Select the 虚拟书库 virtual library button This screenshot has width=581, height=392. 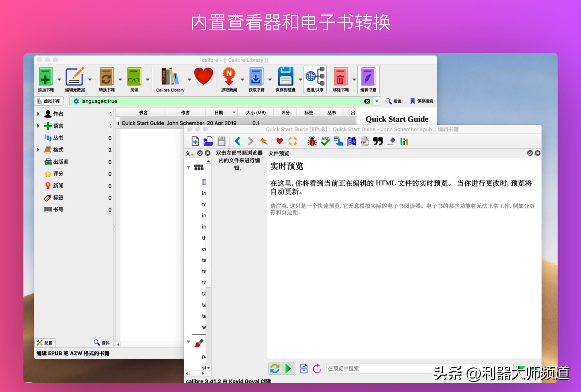49,101
